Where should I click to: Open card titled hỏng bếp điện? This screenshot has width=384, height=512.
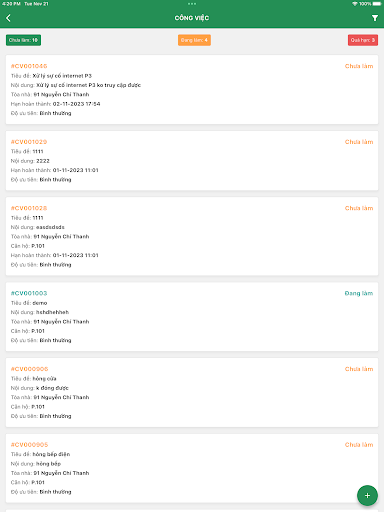click(192, 468)
